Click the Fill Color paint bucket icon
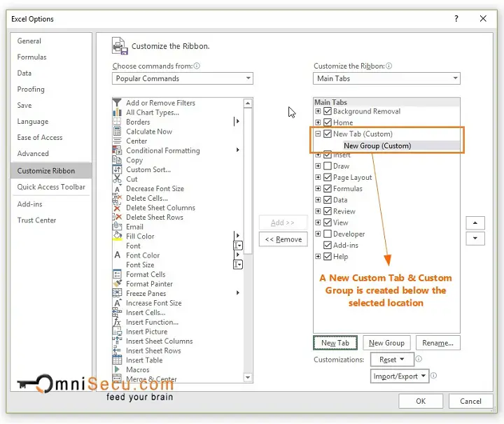The height and width of the screenshot is (424, 504). click(x=117, y=236)
